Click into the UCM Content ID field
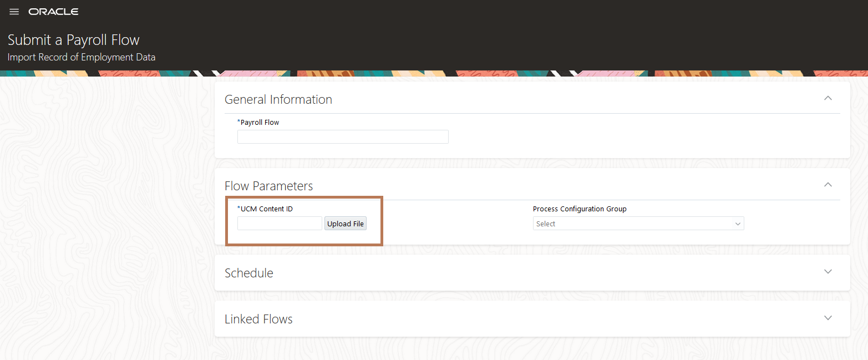868x360 pixels. coord(280,224)
